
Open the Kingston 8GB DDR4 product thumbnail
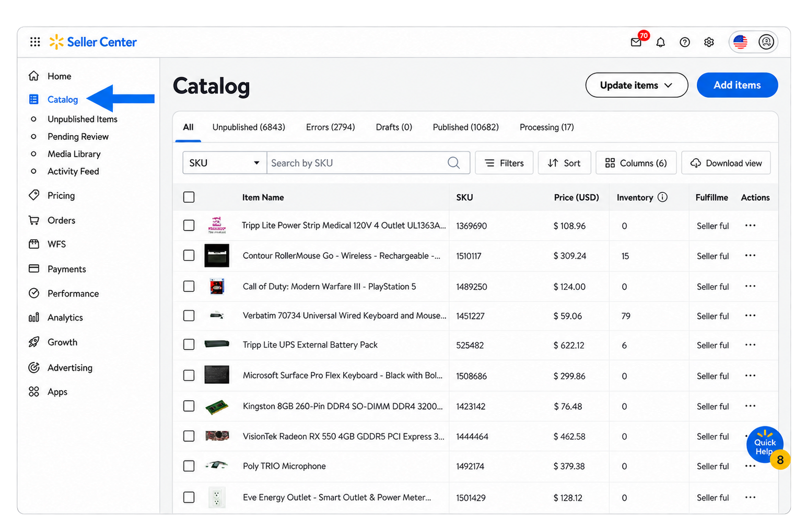pos(217,407)
